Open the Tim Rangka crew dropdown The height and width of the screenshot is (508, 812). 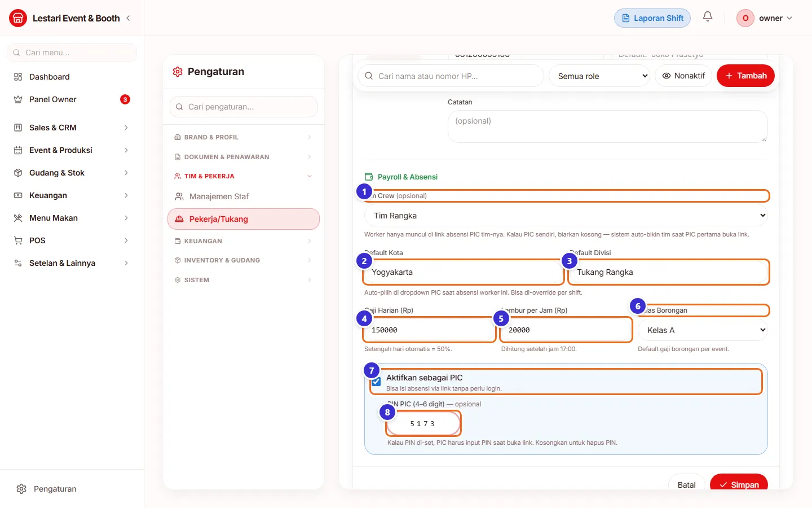566,215
